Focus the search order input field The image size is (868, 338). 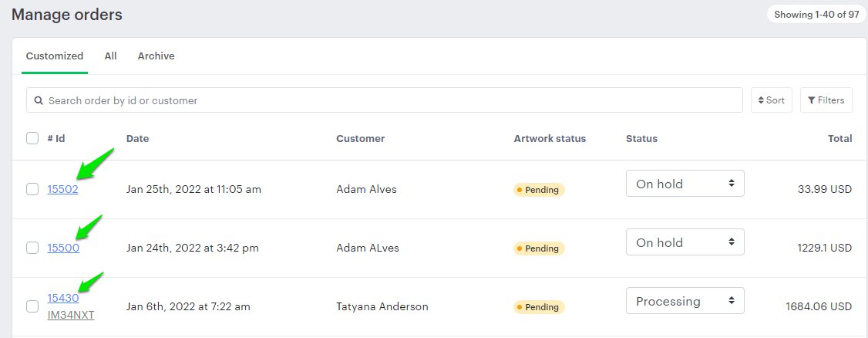pyautogui.click(x=385, y=100)
